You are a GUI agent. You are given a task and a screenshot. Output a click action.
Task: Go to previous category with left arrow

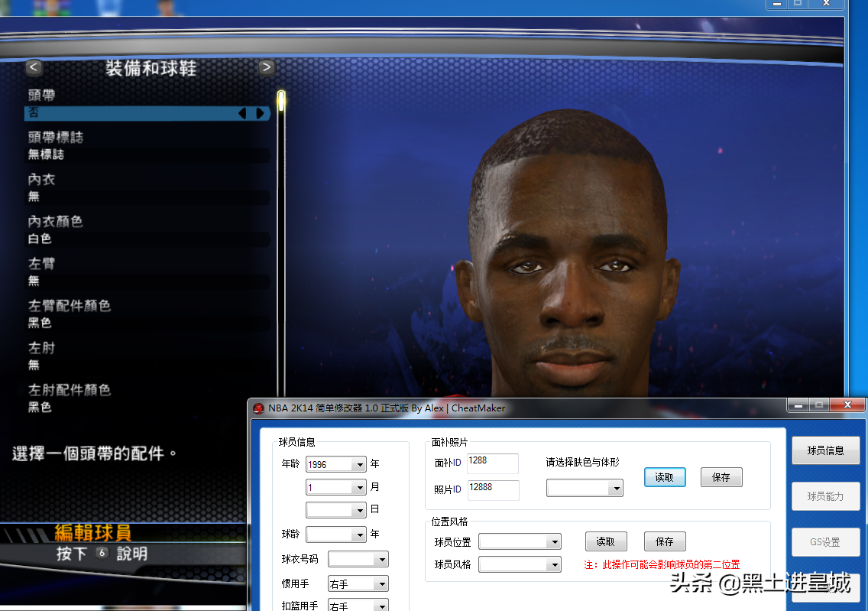click(34, 67)
